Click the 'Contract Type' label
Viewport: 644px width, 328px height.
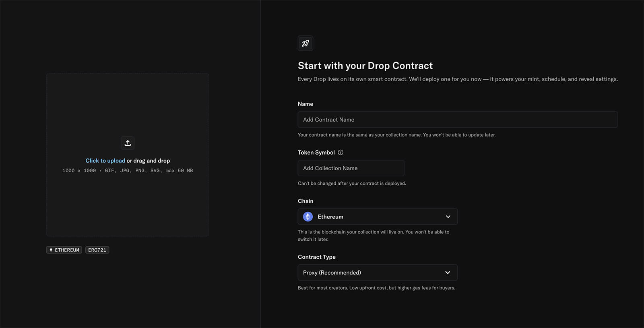(316, 257)
